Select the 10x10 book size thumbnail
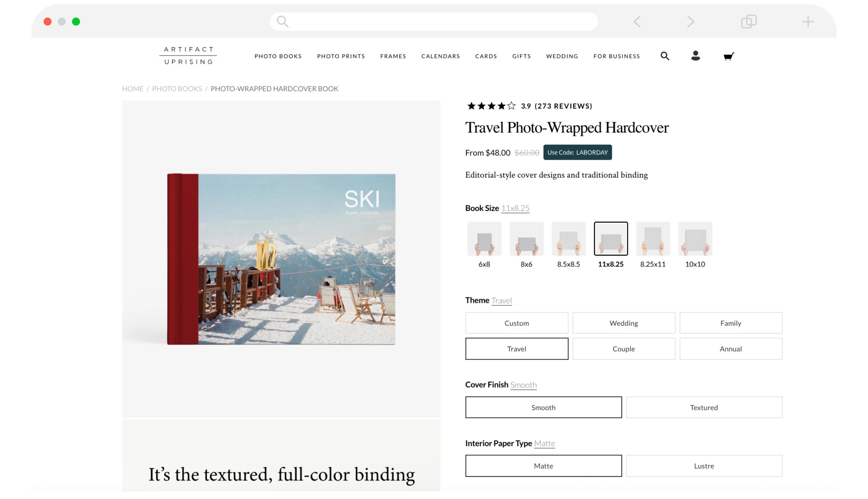This screenshot has height=499, width=868. [x=695, y=239]
